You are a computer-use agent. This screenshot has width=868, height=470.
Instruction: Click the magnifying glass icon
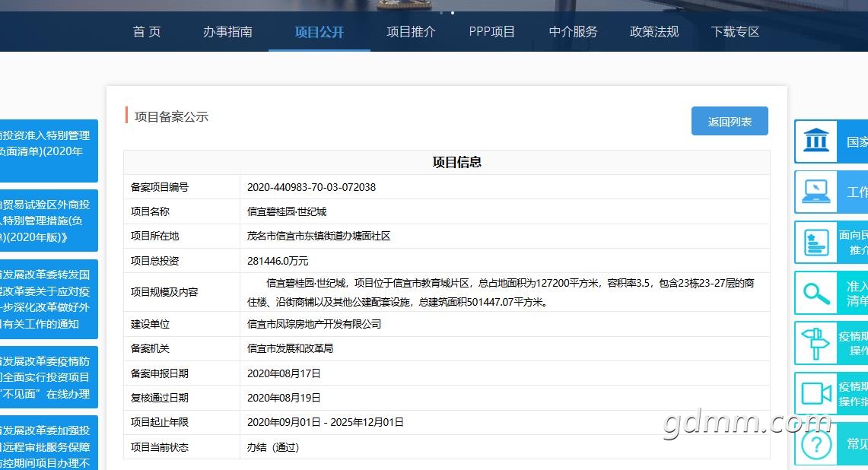point(816,293)
